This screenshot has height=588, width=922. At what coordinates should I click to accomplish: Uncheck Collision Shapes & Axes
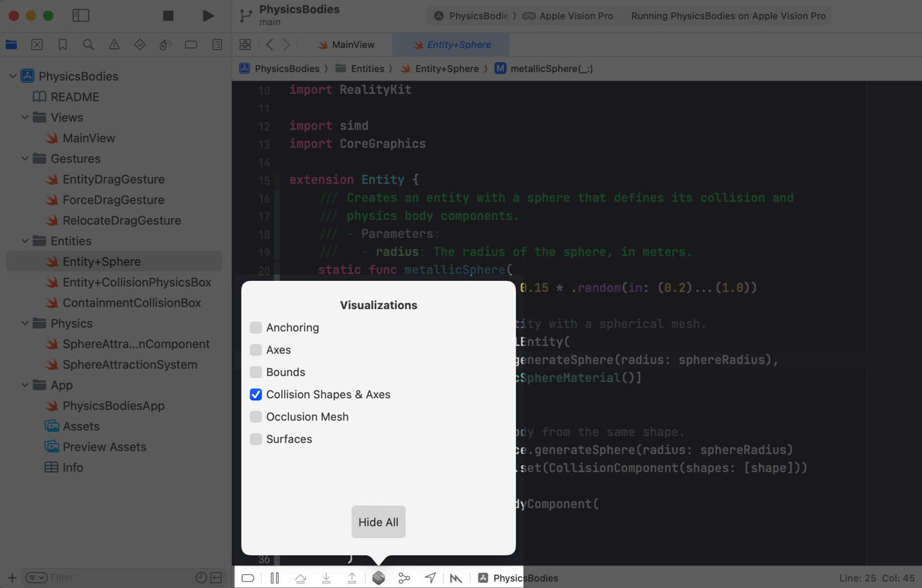pyautogui.click(x=256, y=394)
